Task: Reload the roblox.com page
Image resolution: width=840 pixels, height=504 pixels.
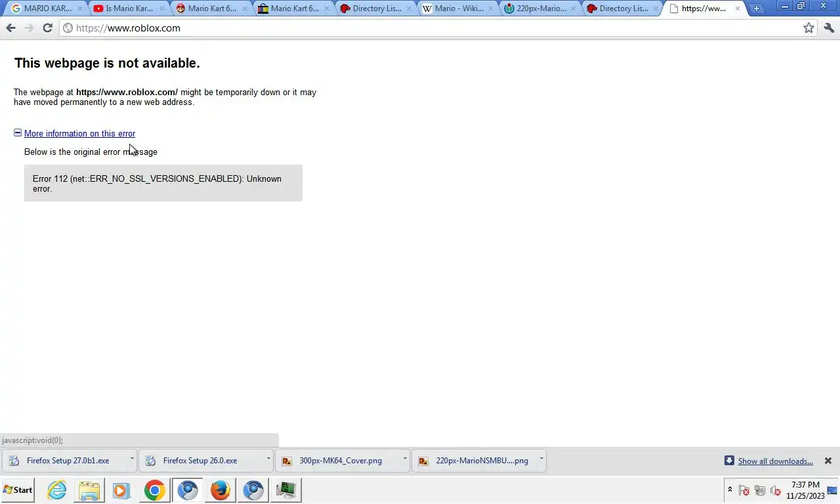Action: coord(47,28)
